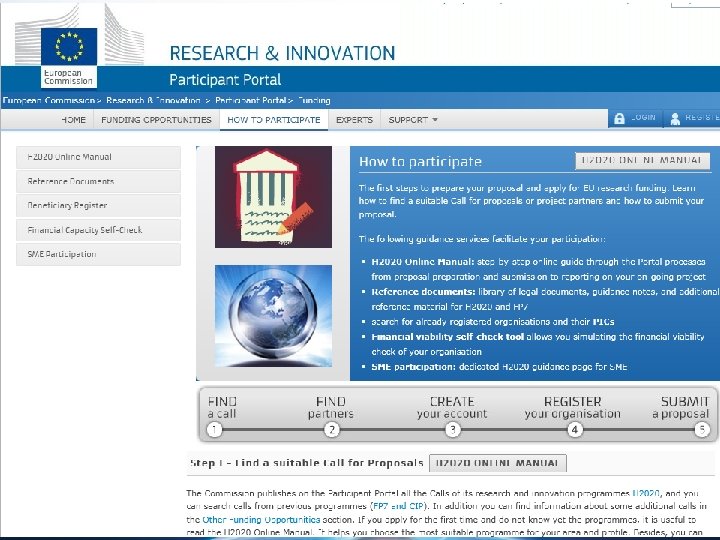Click 'Step 1 - Find a suitable Call' heading

[x=306, y=463]
